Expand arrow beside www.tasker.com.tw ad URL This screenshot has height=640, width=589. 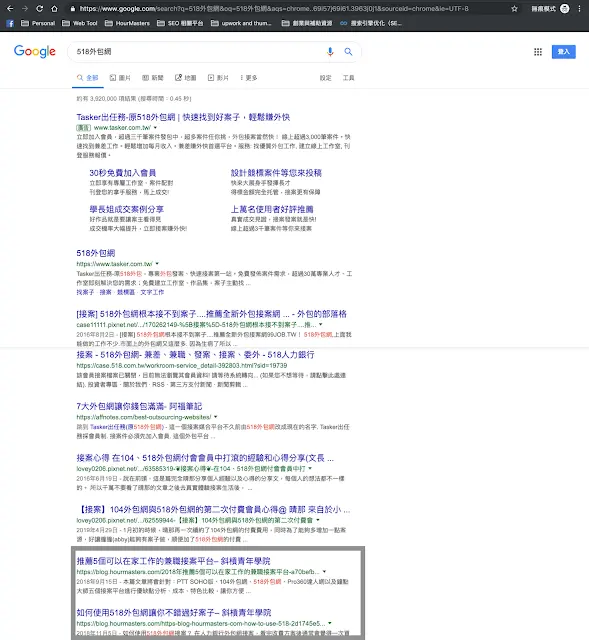click(155, 128)
